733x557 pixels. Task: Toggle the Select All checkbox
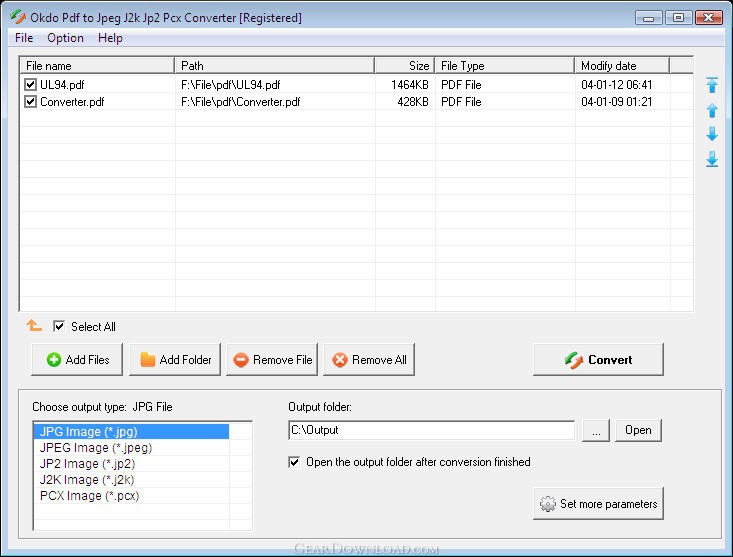(x=59, y=326)
